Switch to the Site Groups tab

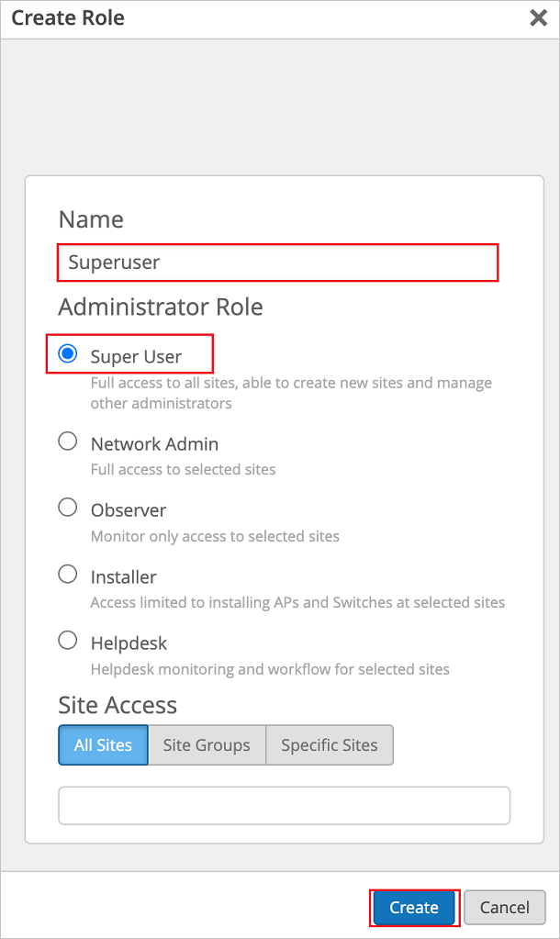207,744
